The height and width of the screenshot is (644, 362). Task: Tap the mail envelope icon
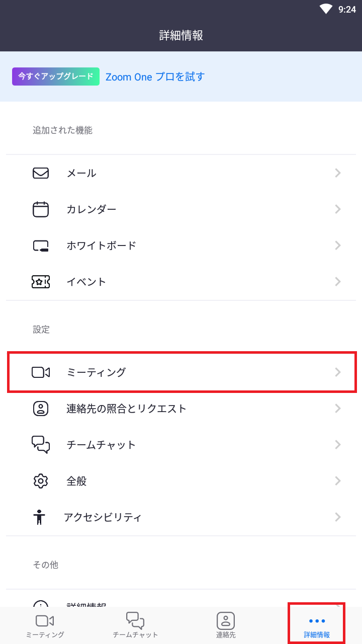[x=41, y=173]
